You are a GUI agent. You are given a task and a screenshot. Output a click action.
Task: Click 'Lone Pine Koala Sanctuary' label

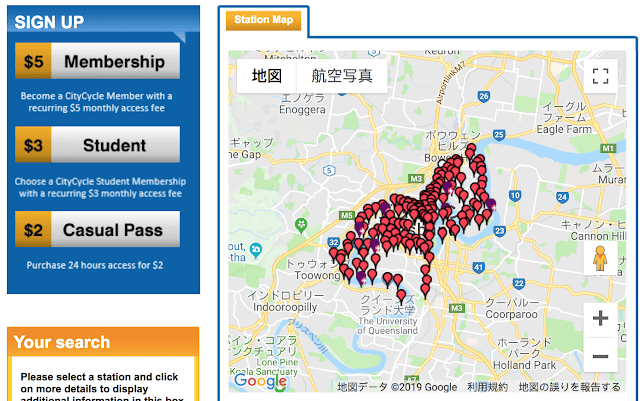[264, 367]
